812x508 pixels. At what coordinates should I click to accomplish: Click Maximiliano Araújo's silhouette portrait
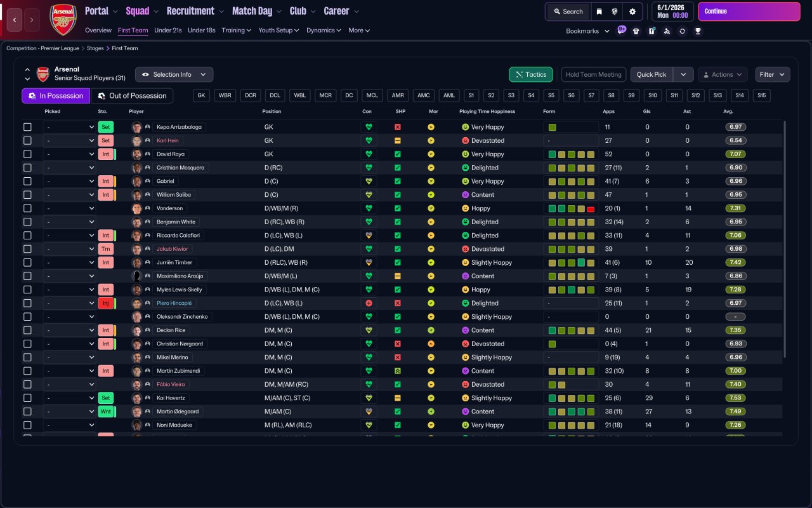136,276
